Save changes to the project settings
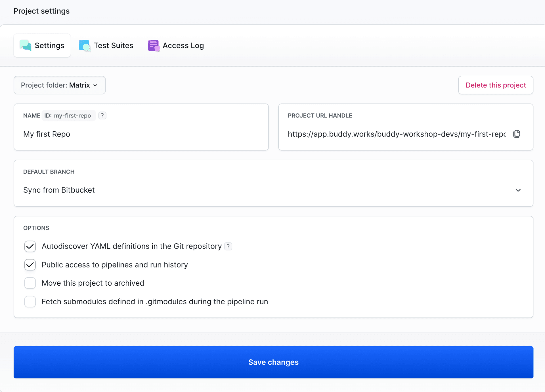 point(273,362)
